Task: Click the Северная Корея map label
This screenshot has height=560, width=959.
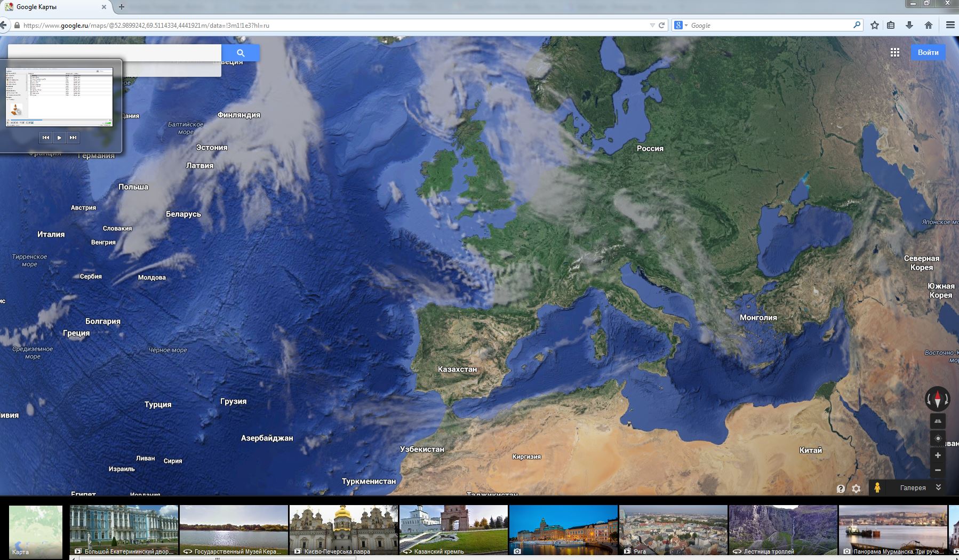Action: 922,262
